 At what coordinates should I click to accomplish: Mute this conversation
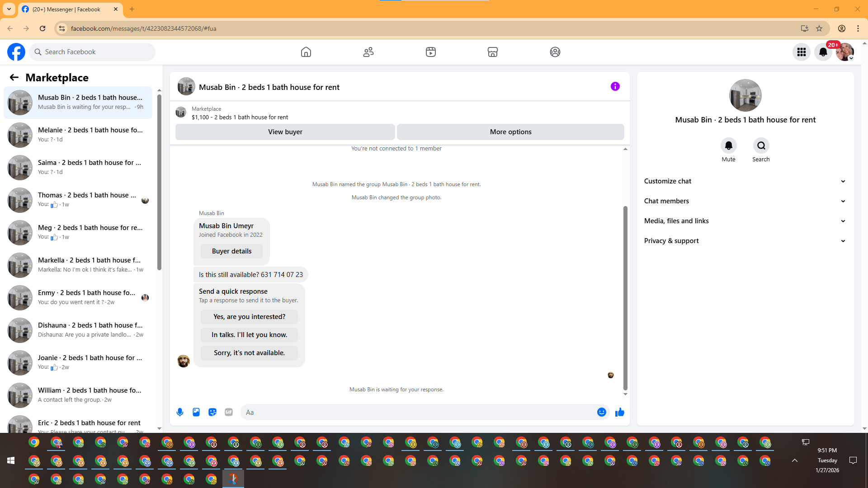pyautogui.click(x=728, y=146)
